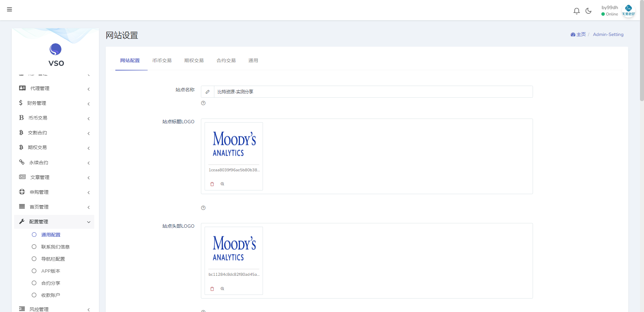The height and width of the screenshot is (312, 644).
Task: Click the 网站设置 page heading
Action: point(122,35)
